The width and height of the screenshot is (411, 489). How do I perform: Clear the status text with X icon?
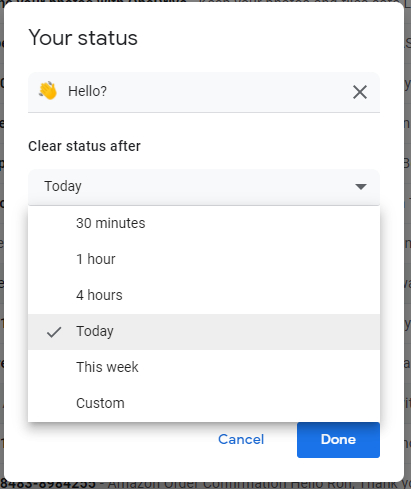pos(360,92)
